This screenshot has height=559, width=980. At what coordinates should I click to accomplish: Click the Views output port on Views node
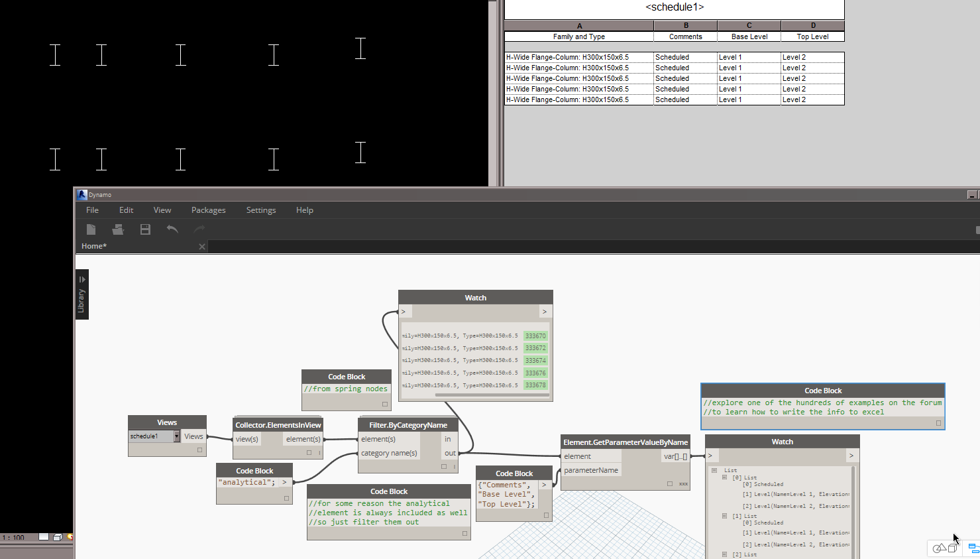pos(193,436)
